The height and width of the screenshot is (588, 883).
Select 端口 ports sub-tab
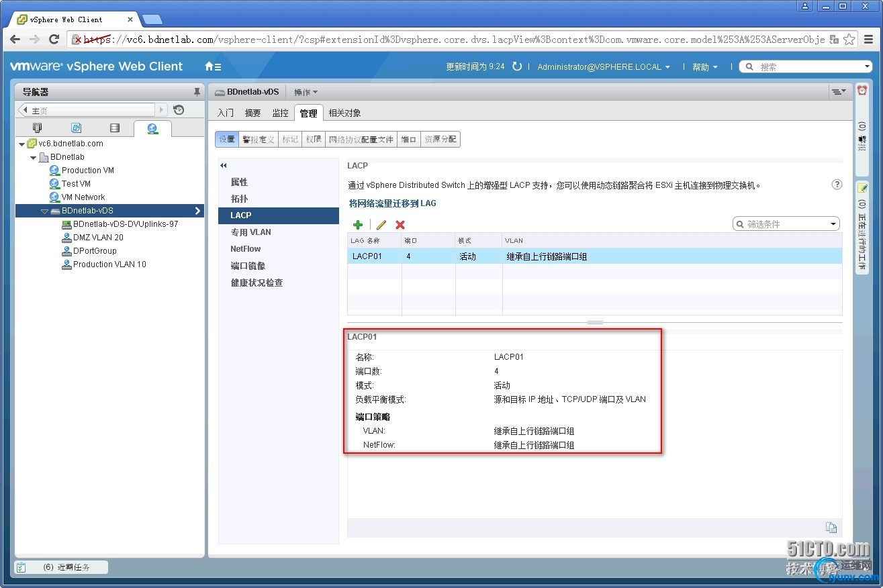pos(409,140)
